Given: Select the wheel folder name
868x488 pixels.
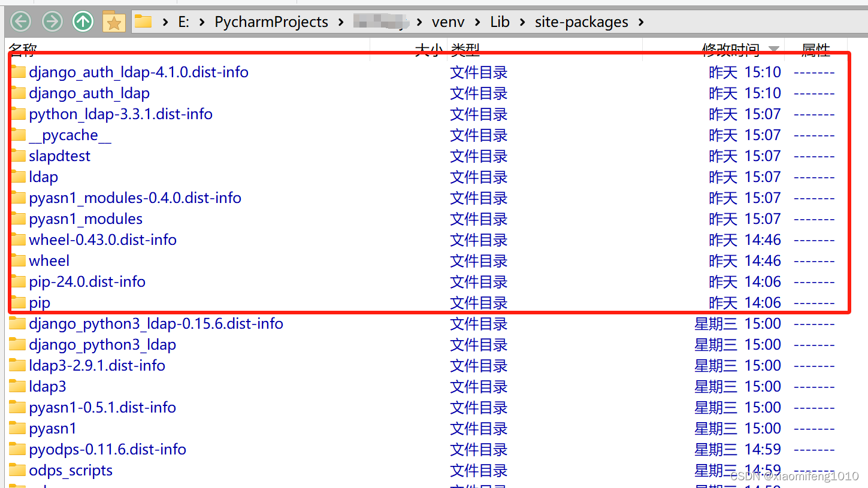Looking at the screenshot, I should [x=49, y=261].
